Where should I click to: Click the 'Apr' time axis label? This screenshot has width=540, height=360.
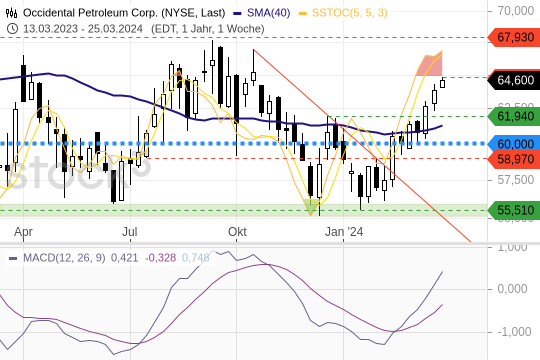pos(23,232)
